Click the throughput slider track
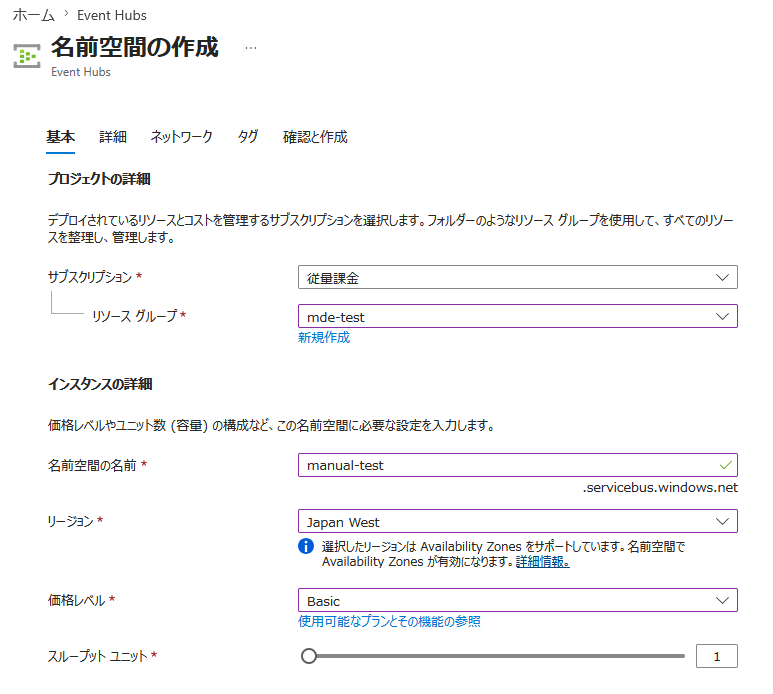Viewport: 773px width, 694px height. (x=493, y=656)
